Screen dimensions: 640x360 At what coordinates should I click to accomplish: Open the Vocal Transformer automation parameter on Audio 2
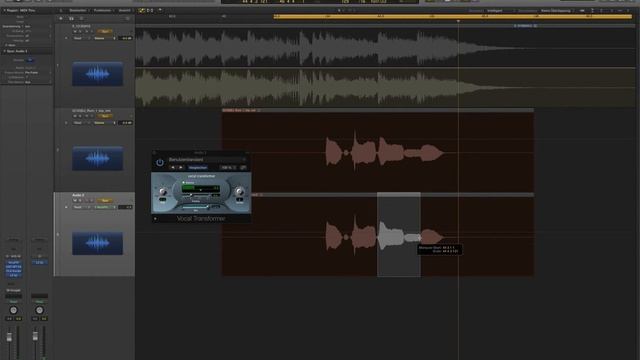point(105,207)
